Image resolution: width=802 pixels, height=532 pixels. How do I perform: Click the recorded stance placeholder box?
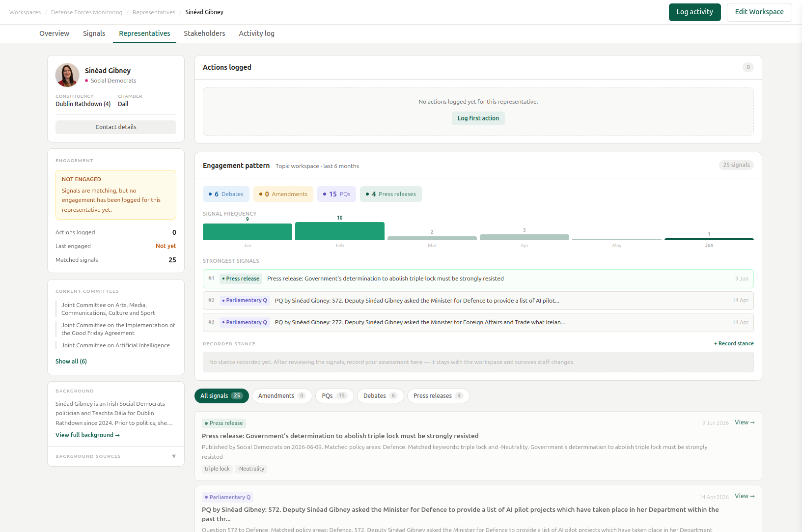coord(478,362)
